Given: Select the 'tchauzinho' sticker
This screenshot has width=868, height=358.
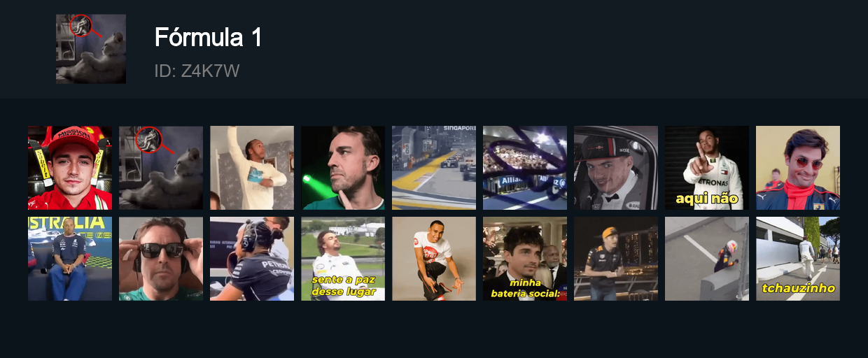Looking at the screenshot, I should tap(798, 259).
